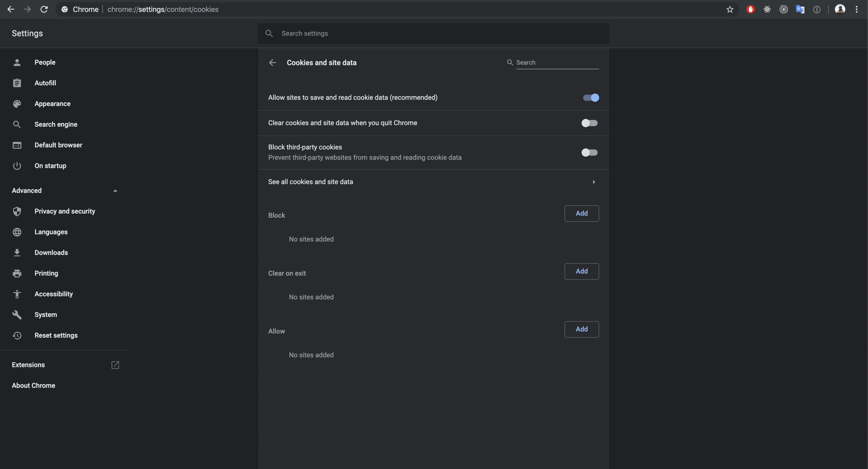
Task: Collapse the Advanced section
Action: coord(115,190)
